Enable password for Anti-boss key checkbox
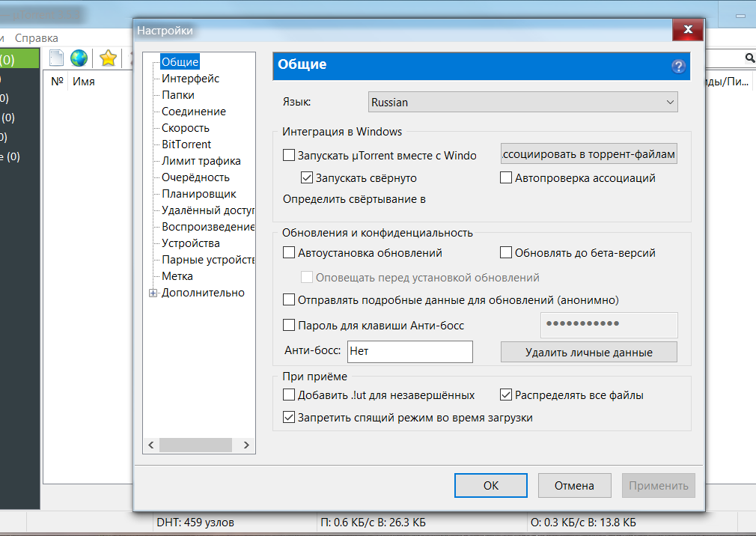The image size is (756, 536). pos(289,326)
